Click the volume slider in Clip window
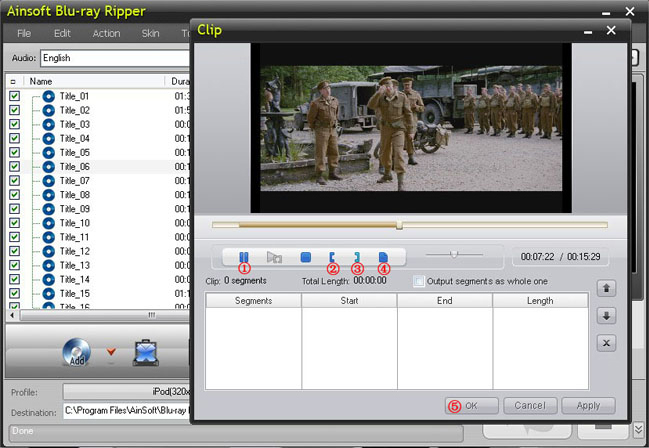This screenshot has width=649, height=448. click(x=455, y=255)
